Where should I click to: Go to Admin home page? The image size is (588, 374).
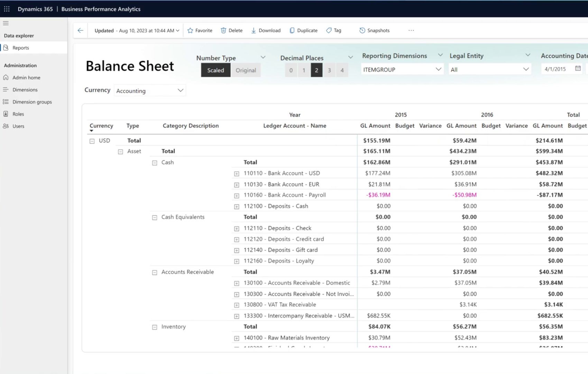tap(26, 78)
